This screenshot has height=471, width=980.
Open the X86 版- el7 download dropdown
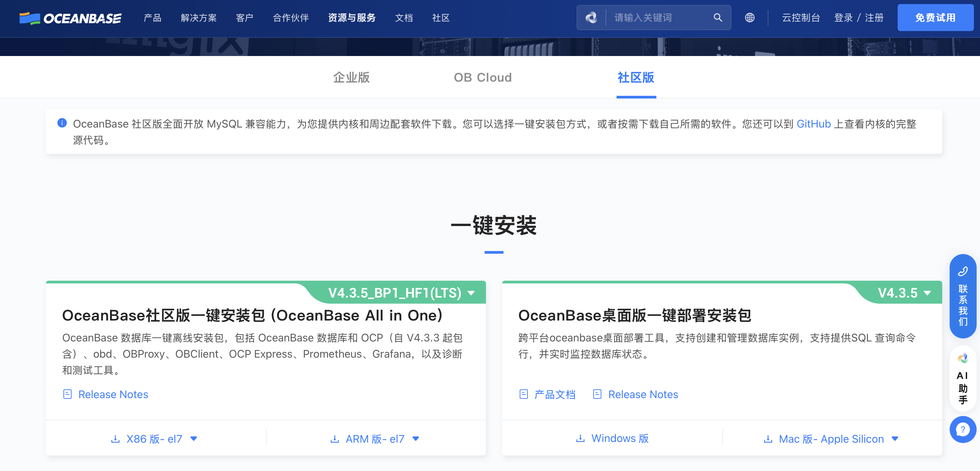[x=155, y=439]
